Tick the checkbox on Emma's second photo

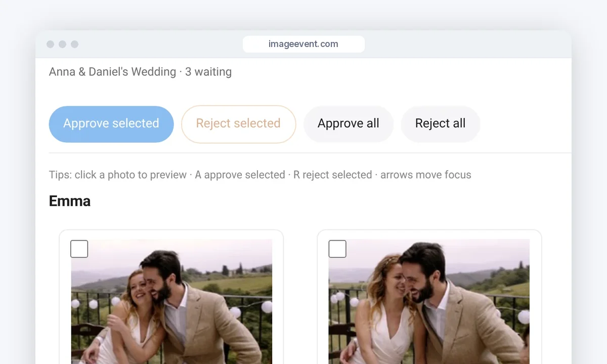[337, 249]
